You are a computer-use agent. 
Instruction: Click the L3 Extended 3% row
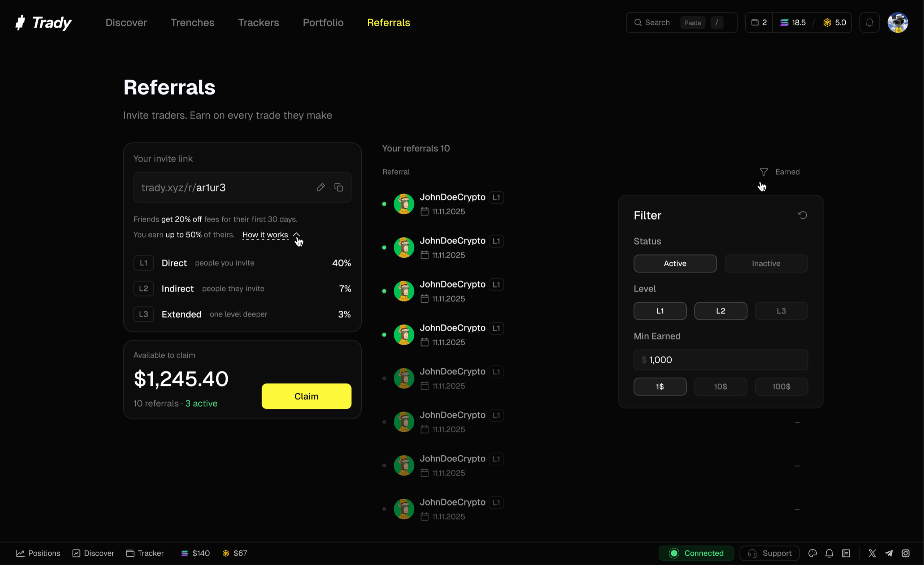click(242, 314)
